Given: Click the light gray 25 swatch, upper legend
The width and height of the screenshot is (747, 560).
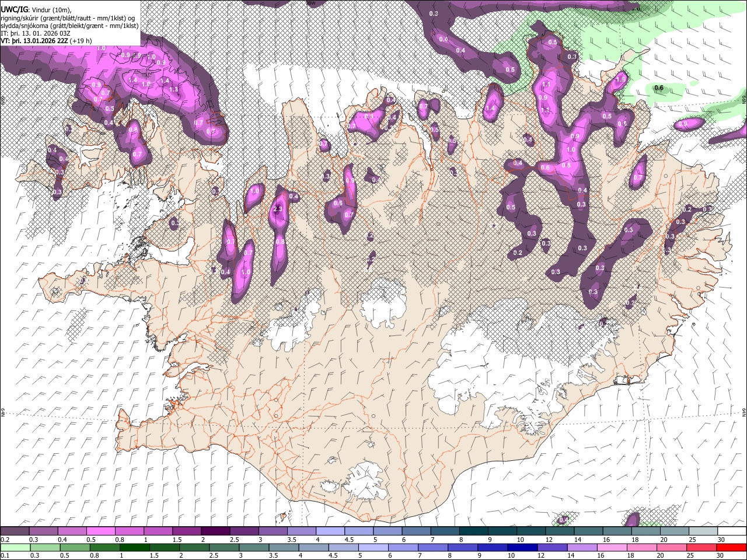Looking at the screenshot, I should coord(704,531).
